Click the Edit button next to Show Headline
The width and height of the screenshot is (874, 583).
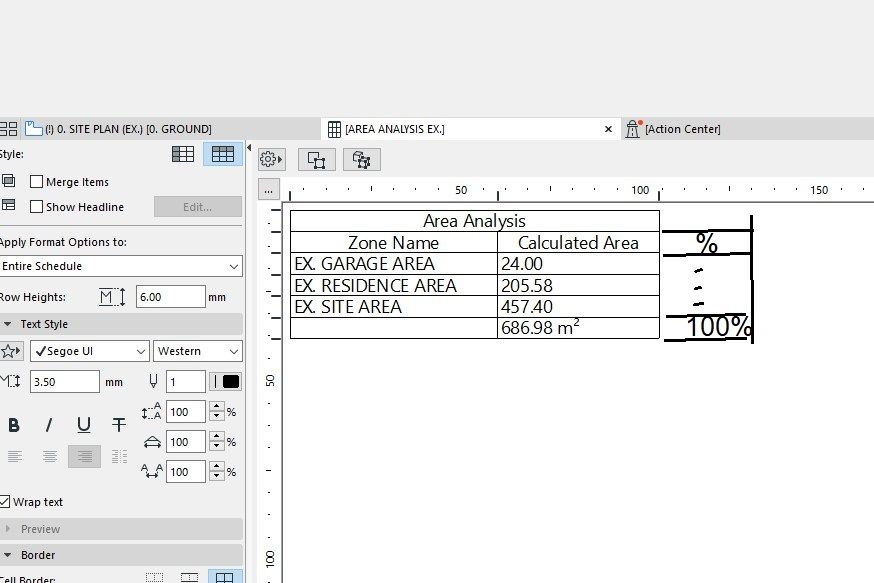pos(199,206)
